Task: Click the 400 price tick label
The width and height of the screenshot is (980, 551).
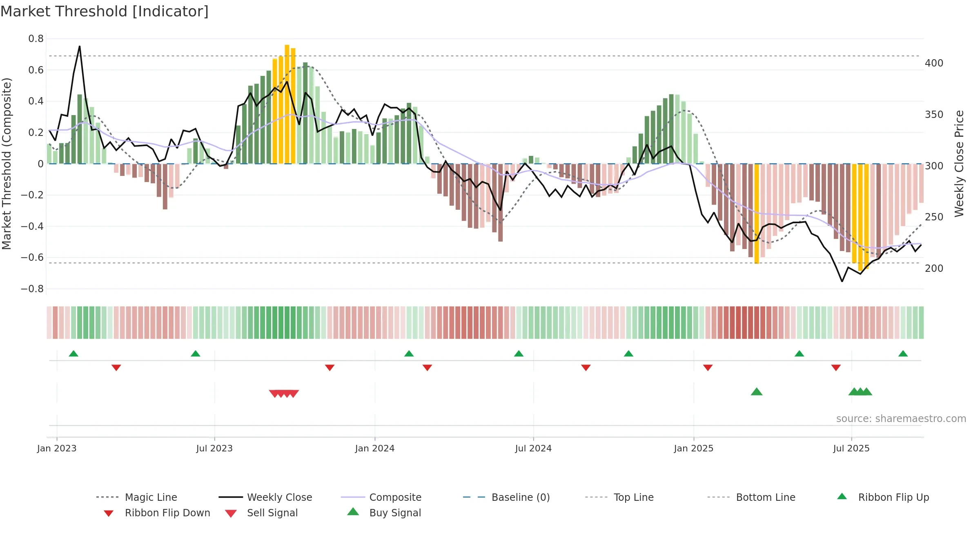Action: [x=934, y=63]
